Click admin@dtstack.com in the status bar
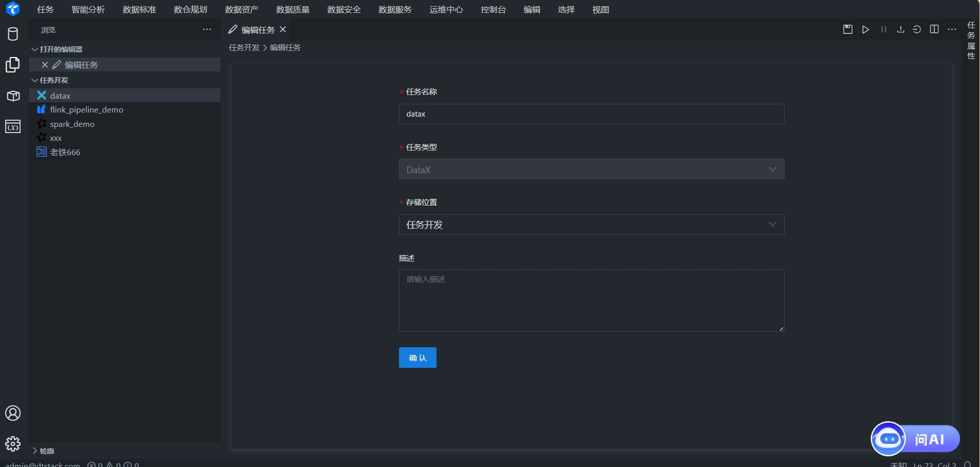Viewport: 980px width, 467px height. 43,464
